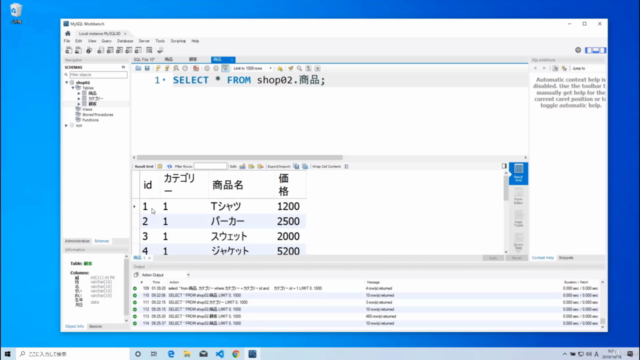
Task: Toggle the bottom output panel button
Action: [596, 50]
